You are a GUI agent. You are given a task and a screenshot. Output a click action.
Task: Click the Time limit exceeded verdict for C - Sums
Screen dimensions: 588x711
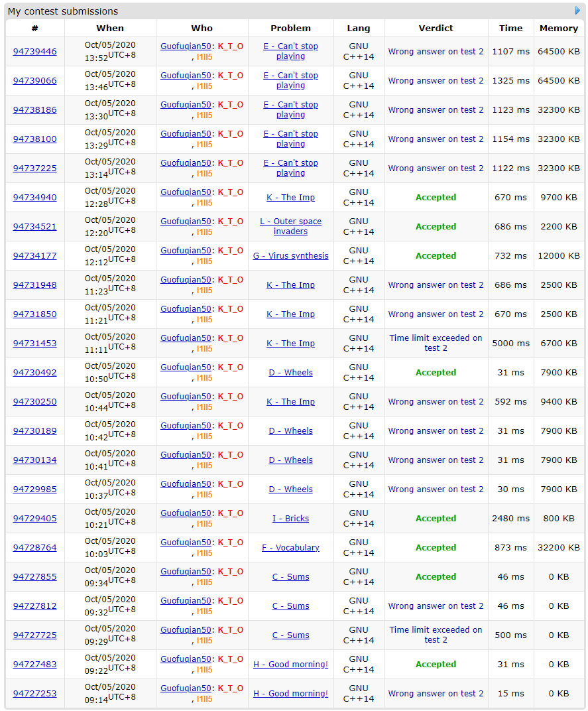(436, 635)
